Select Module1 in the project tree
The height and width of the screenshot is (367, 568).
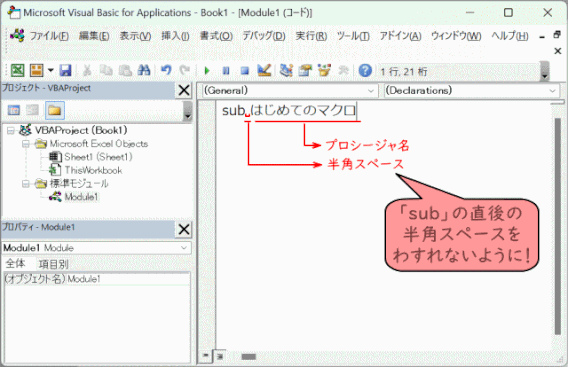pos(81,197)
